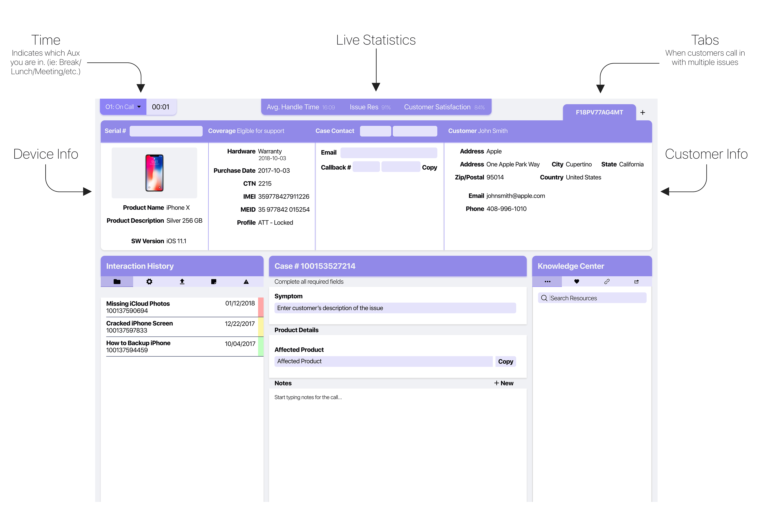Switch to the F18PV77AG4MT tab
This screenshot has width=758, height=532.
pyautogui.click(x=599, y=113)
